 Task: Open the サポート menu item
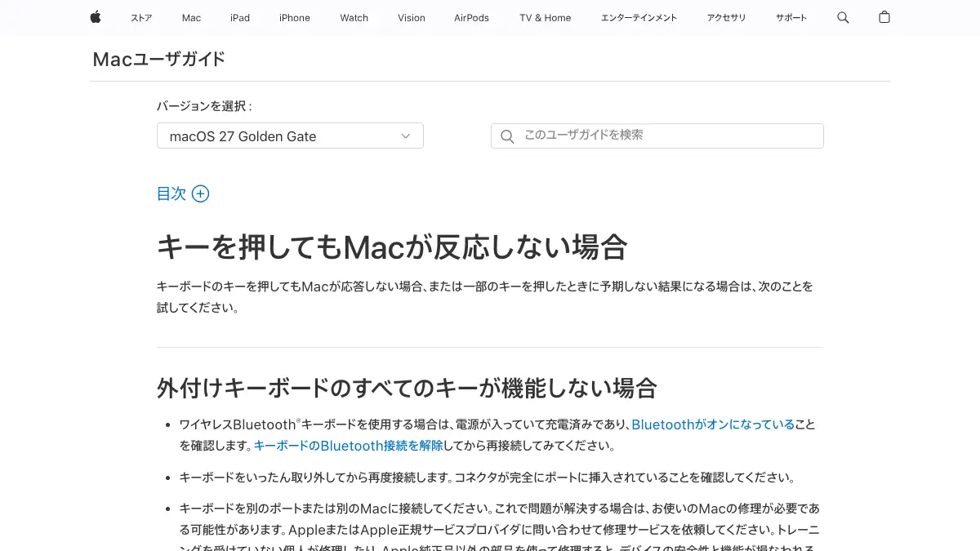[791, 18]
